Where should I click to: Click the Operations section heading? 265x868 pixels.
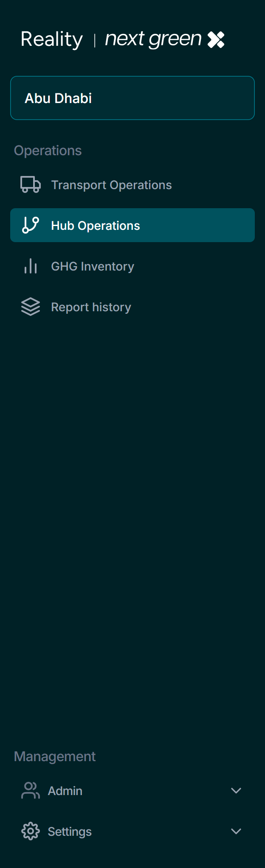click(x=48, y=151)
